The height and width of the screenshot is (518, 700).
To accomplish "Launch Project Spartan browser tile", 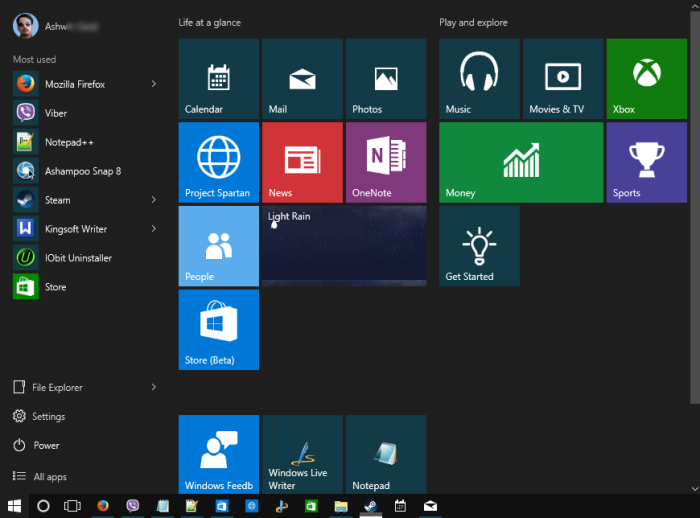I will tap(219, 163).
